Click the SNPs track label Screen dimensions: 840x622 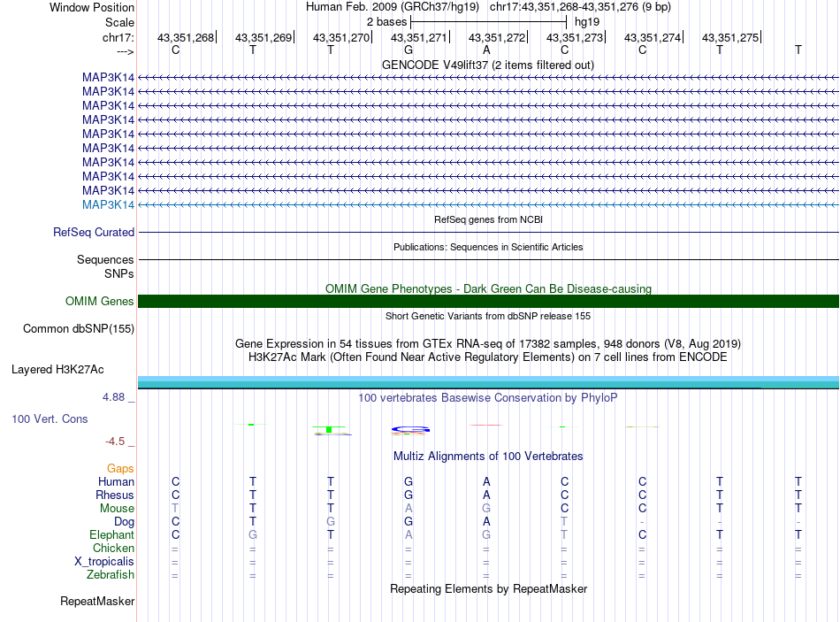click(119, 273)
